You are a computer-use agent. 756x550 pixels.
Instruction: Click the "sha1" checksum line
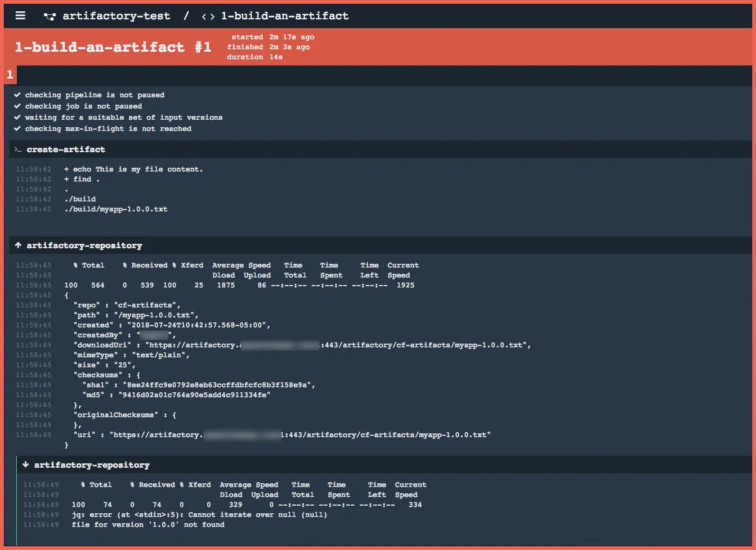pos(198,385)
